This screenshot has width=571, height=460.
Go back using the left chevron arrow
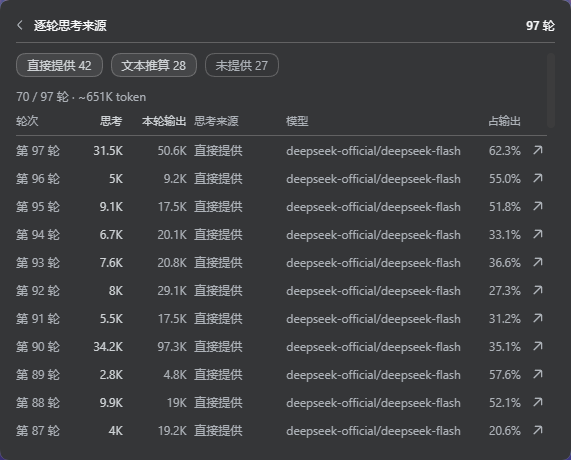[x=20, y=25]
